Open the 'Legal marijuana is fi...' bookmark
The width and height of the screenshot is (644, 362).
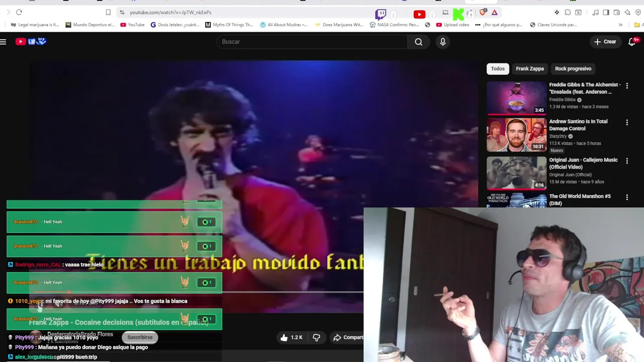click(35, 25)
